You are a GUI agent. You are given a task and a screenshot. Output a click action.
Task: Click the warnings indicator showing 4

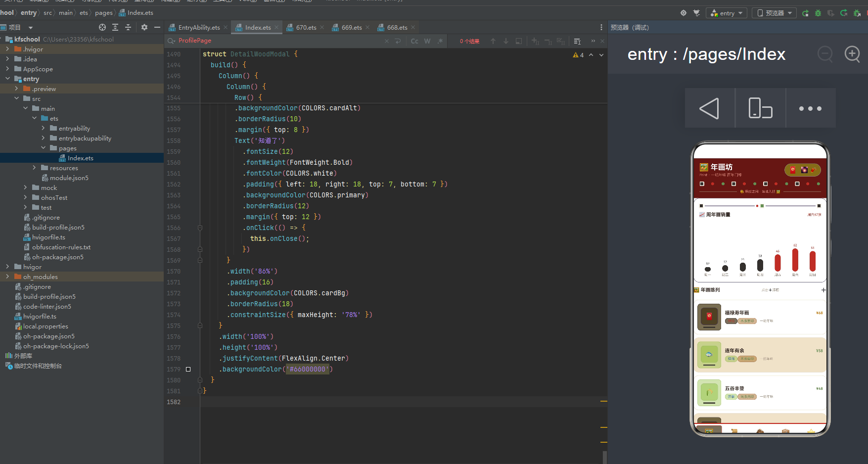[578, 55]
